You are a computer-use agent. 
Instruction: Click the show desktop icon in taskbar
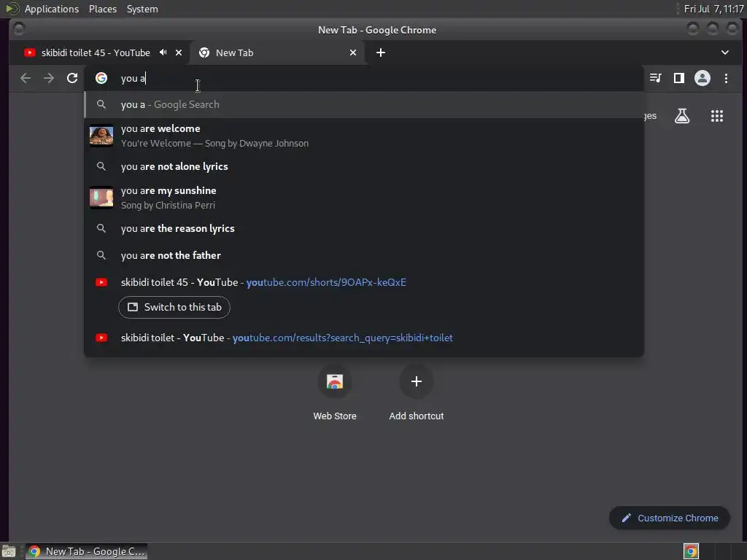tap(9, 551)
